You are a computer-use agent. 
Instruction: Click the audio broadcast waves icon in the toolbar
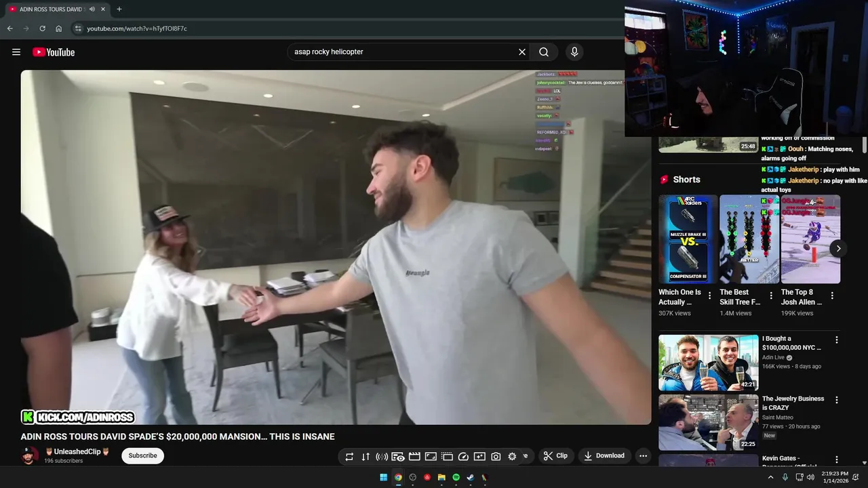click(382, 457)
